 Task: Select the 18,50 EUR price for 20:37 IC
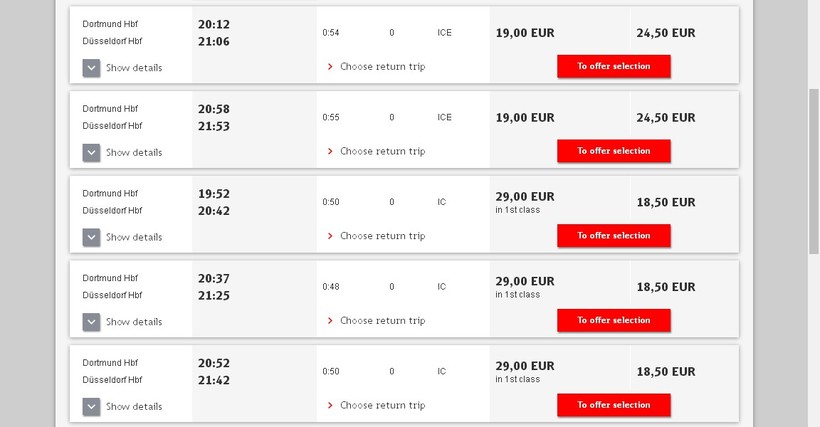point(665,287)
